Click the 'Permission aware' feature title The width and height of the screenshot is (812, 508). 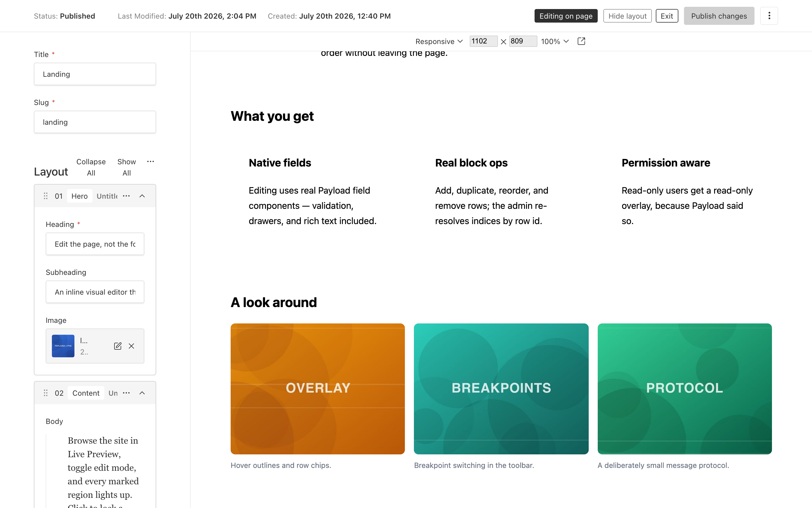pos(666,163)
